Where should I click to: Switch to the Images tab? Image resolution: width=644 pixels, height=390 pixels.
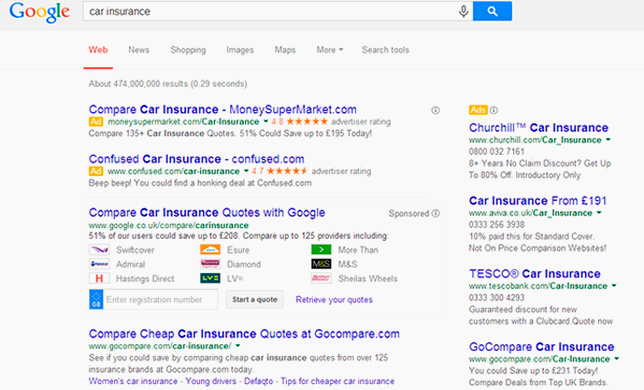click(240, 50)
